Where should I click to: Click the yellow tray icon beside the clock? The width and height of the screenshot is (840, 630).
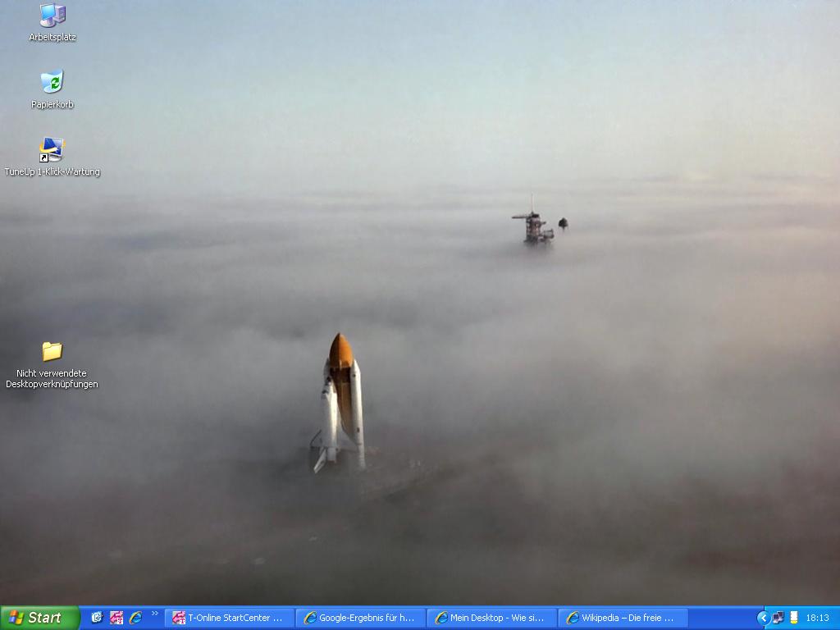793,618
